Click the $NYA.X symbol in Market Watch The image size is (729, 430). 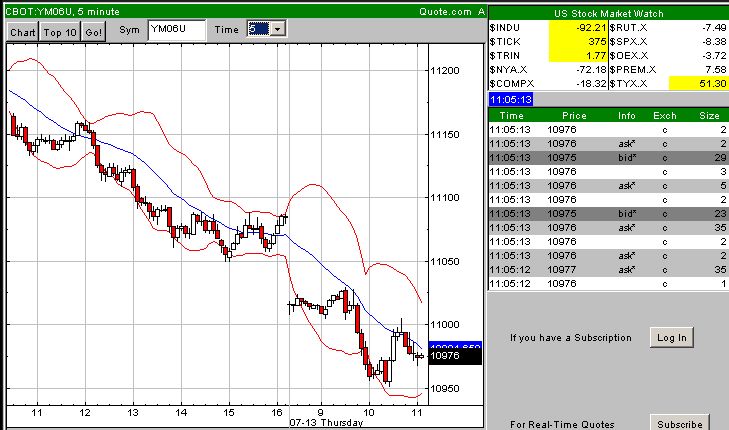coord(508,70)
